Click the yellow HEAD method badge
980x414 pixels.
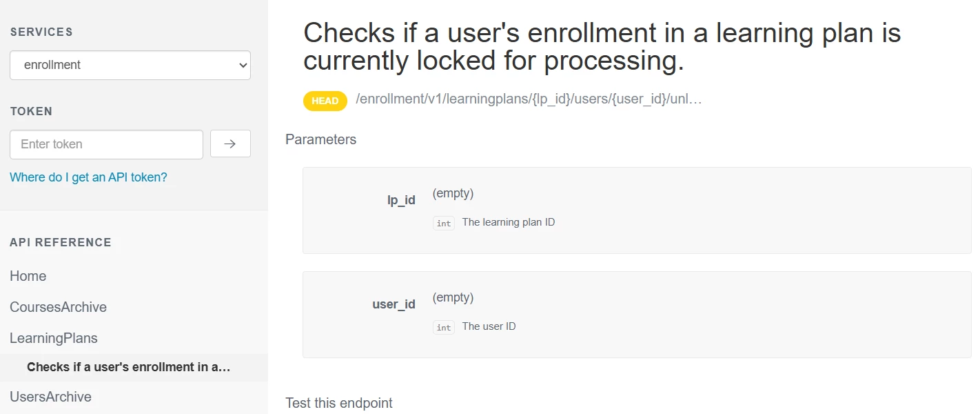tap(325, 101)
